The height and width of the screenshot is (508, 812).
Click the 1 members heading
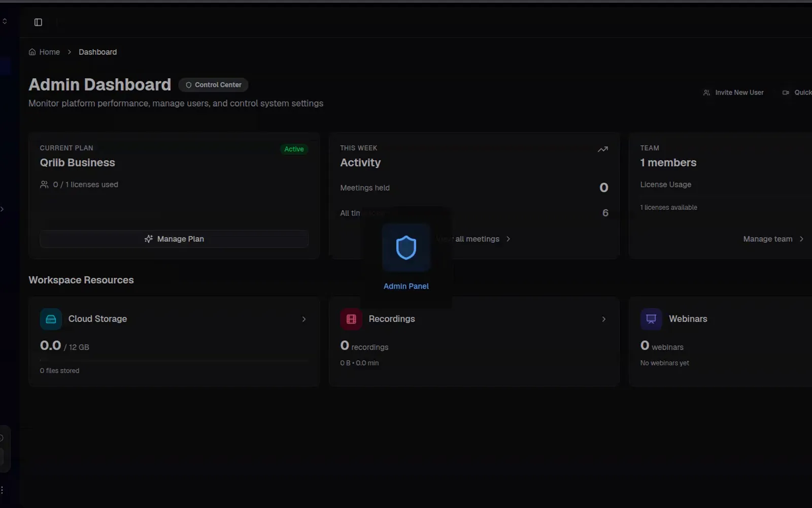pos(668,163)
